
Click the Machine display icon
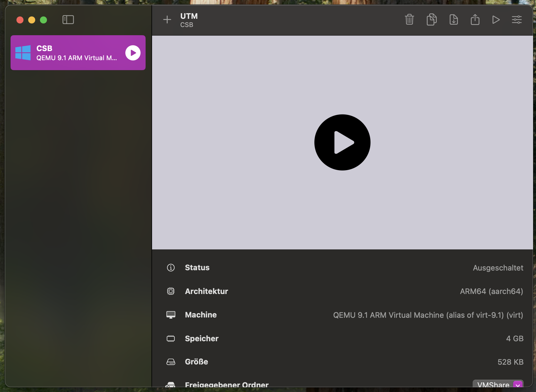171,315
